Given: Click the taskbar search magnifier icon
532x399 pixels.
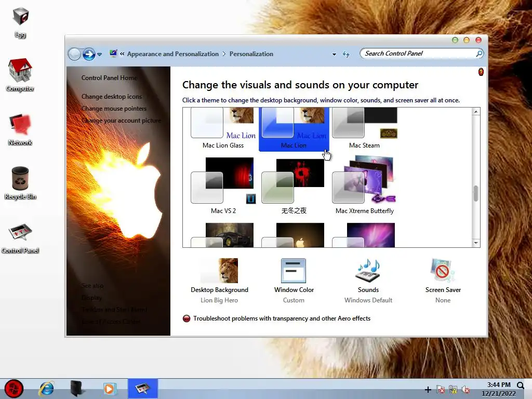Looking at the screenshot, I should 521,385.
